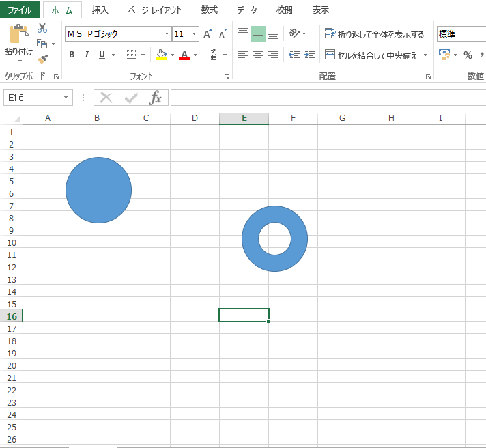Toggle Bold formatting
Screen dimensions: 486x448
coord(72,55)
